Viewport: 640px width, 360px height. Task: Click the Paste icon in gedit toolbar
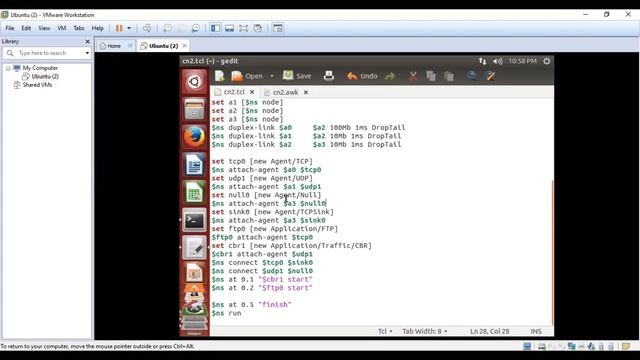tap(449, 76)
